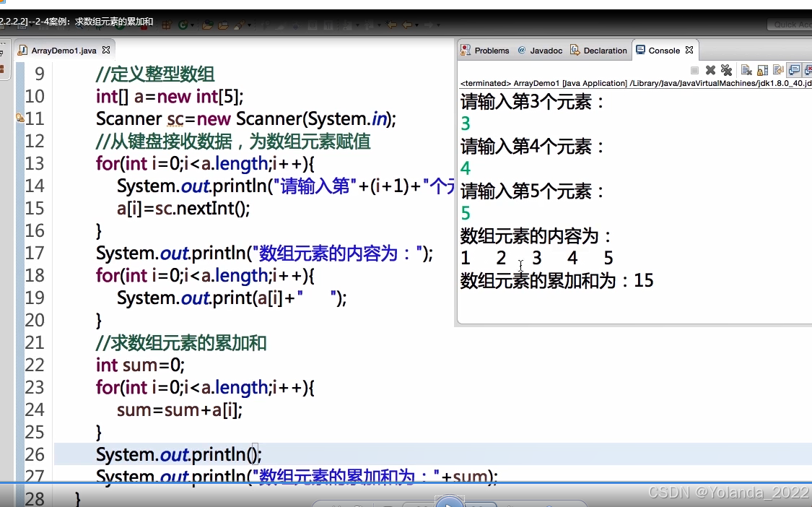This screenshot has height=507, width=812.
Task: Select the ArrayDemo1.java editor tab
Action: coord(64,51)
